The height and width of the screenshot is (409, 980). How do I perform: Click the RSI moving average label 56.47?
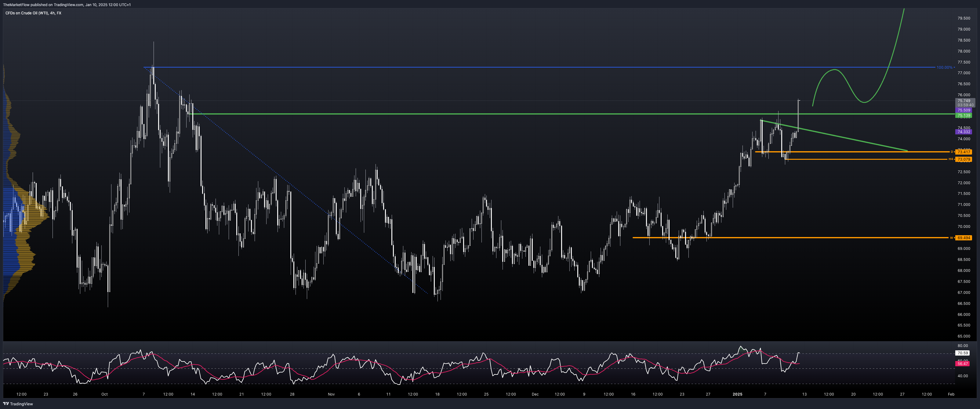963,364
